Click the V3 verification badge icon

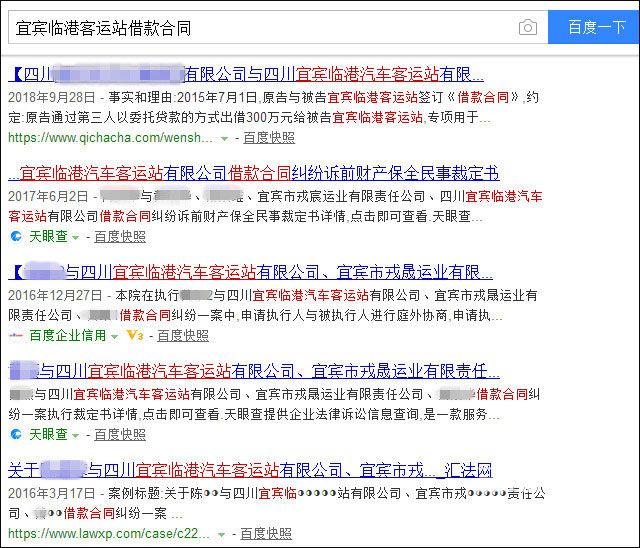point(135,335)
